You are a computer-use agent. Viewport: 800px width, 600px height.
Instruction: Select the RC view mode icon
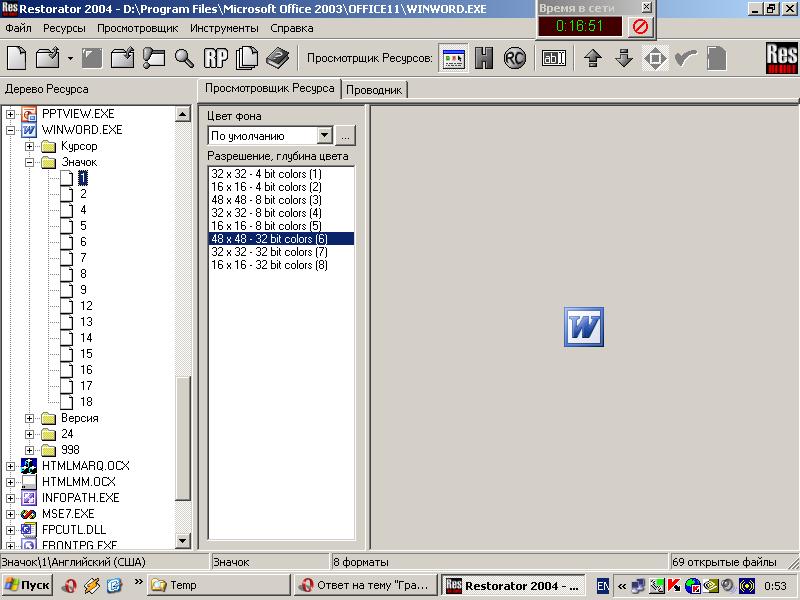click(x=515, y=58)
